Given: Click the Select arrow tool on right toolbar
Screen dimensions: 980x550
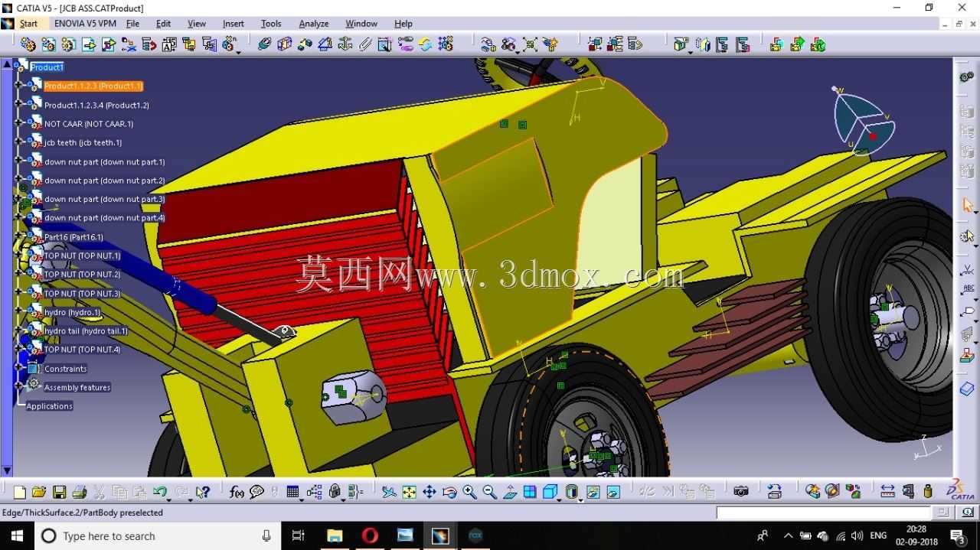Looking at the screenshot, I should 967,205.
